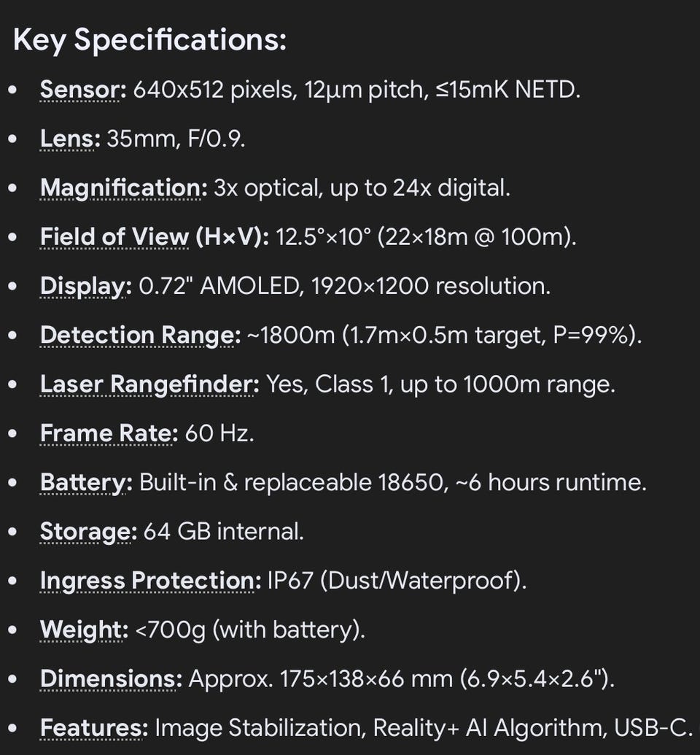Click the Key Specifications heading
The width and height of the screenshot is (700, 755).
click(149, 39)
